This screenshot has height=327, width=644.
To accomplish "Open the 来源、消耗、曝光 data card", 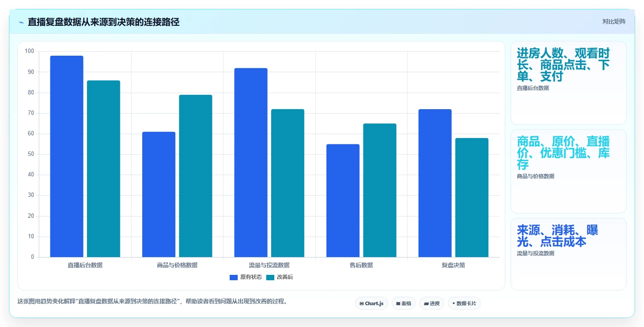I will click(569, 254).
